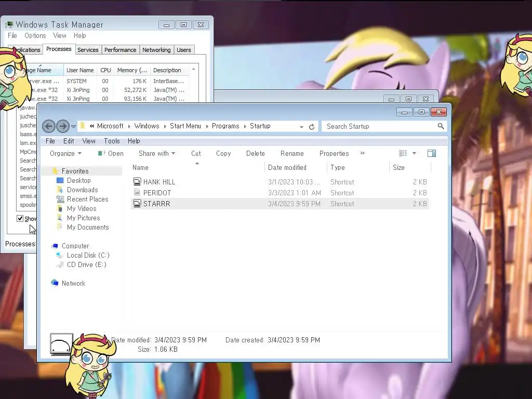Expand arrow after Programs breadcrumb
Screen dimensions: 532x399
tap(245, 126)
